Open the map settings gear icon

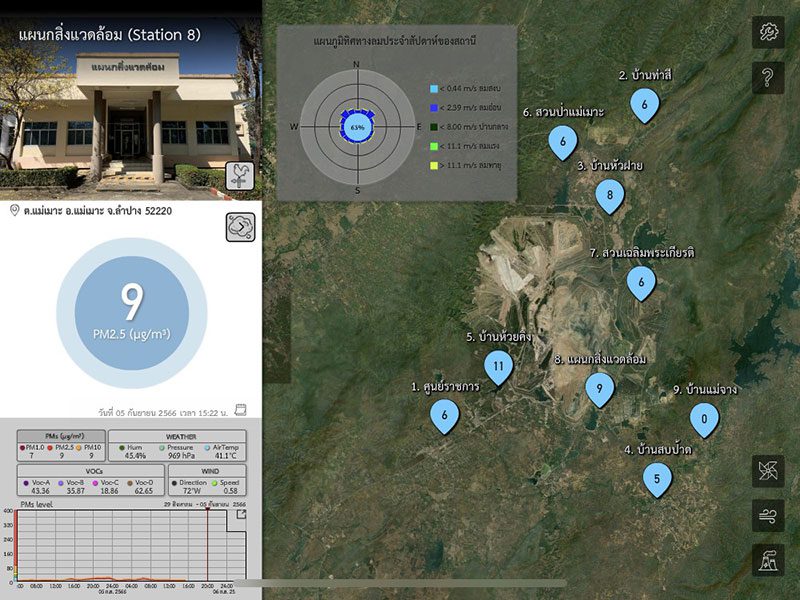pos(770,33)
